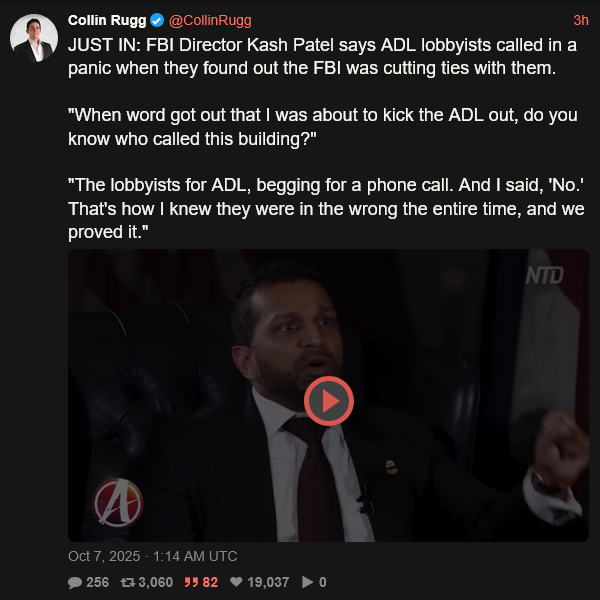Click the 3,060 retweets count
Viewport: 600px width, 600px height.
click(x=156, y=582)
